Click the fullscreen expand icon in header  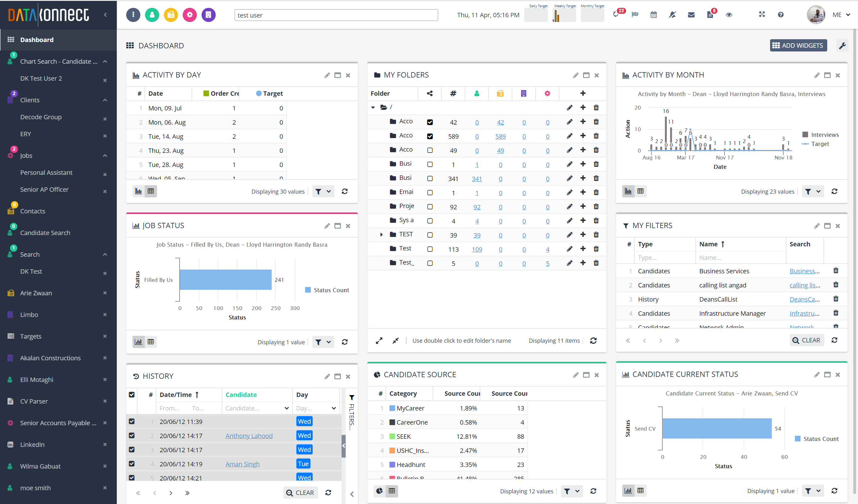(762, 14)
